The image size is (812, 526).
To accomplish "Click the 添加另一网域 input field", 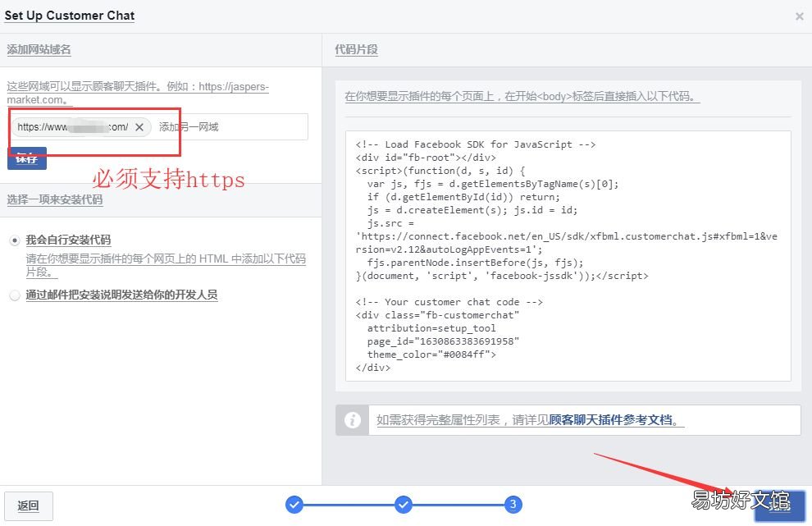I will tap(230, 127).
